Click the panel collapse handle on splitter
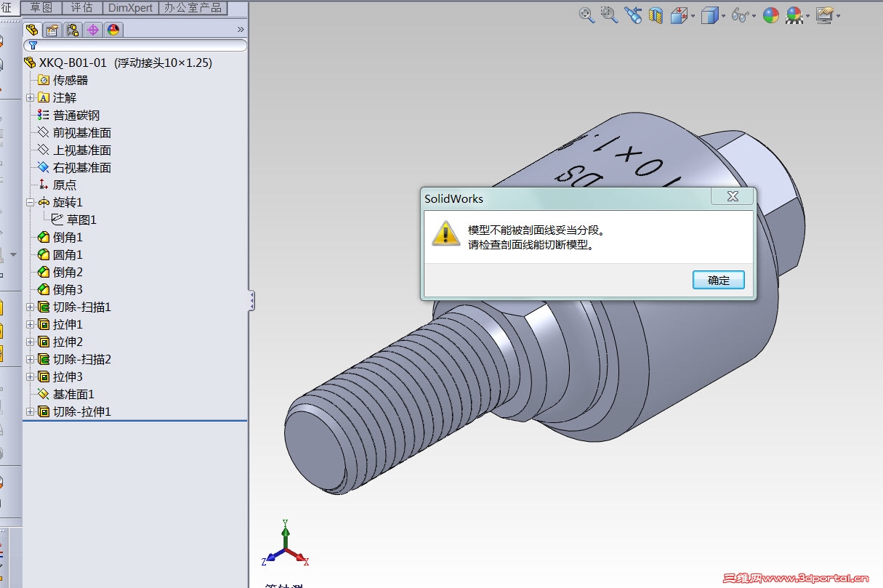The image size is (883, 588). [x=251, y=301]
